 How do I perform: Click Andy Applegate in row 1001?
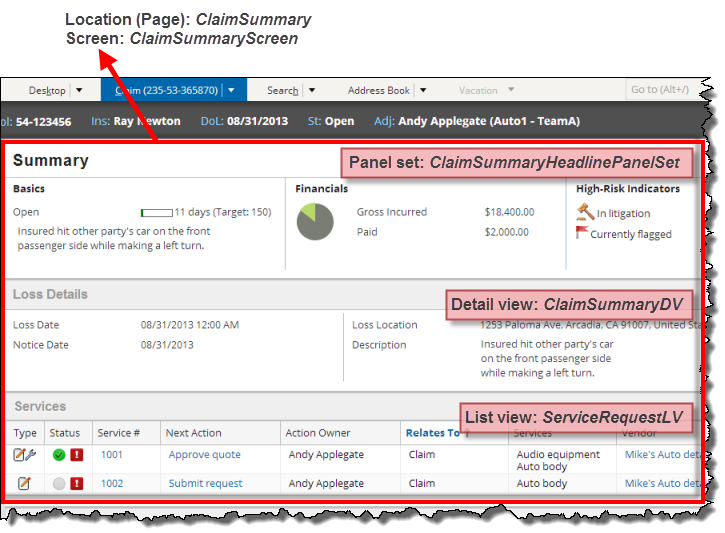point(326,454)
